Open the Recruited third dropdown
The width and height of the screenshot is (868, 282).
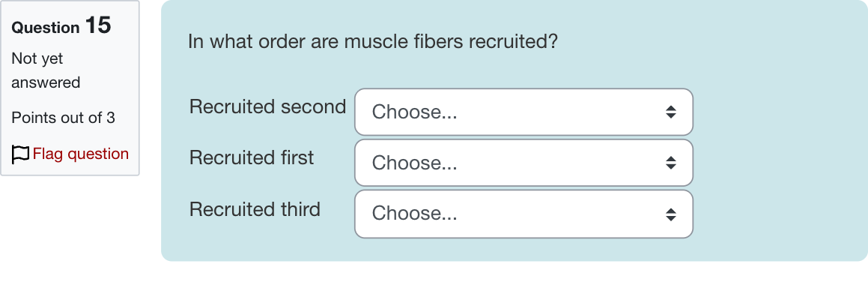[523, 214]
